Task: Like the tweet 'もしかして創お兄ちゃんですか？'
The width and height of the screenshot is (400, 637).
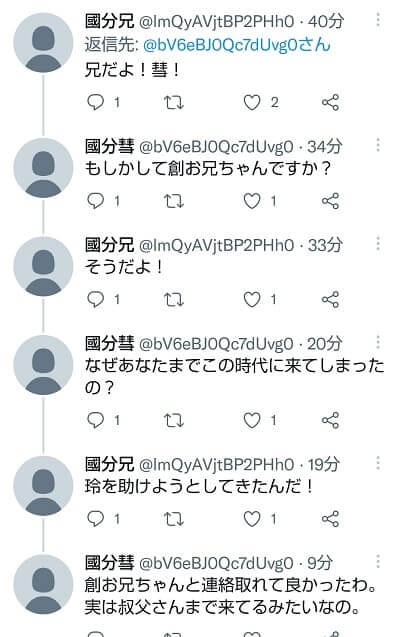Action: tap(252, 201)
